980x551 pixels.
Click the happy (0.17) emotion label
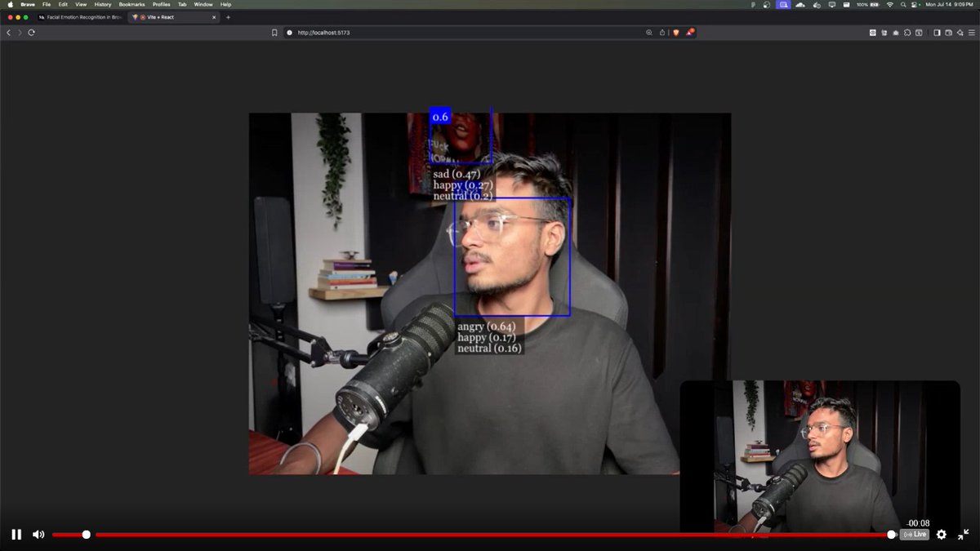tap(486, 338)
